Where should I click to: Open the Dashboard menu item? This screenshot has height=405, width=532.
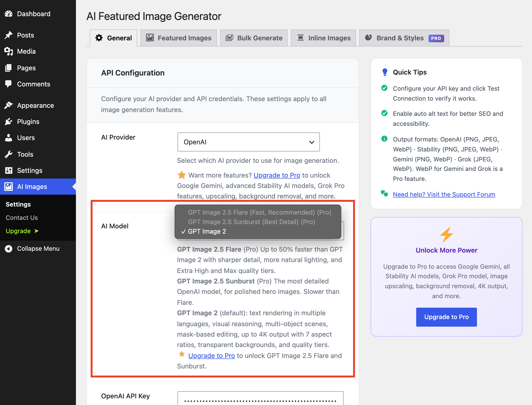pos(38,14)
